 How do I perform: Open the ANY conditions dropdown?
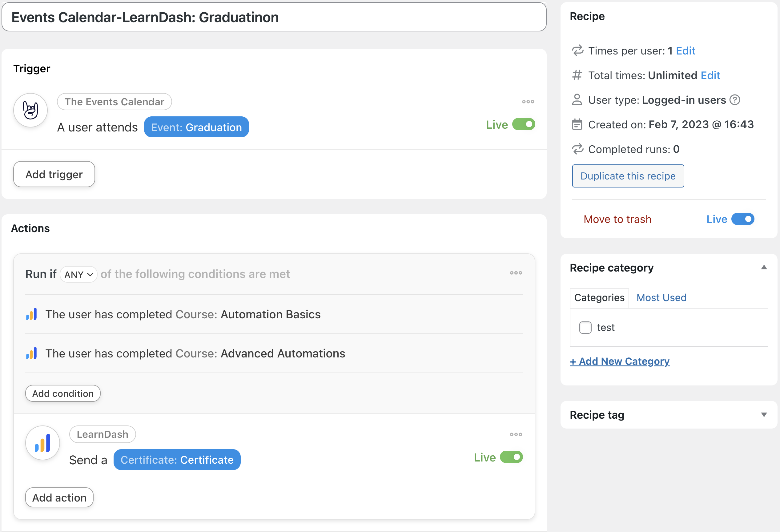tap(78, 274)
